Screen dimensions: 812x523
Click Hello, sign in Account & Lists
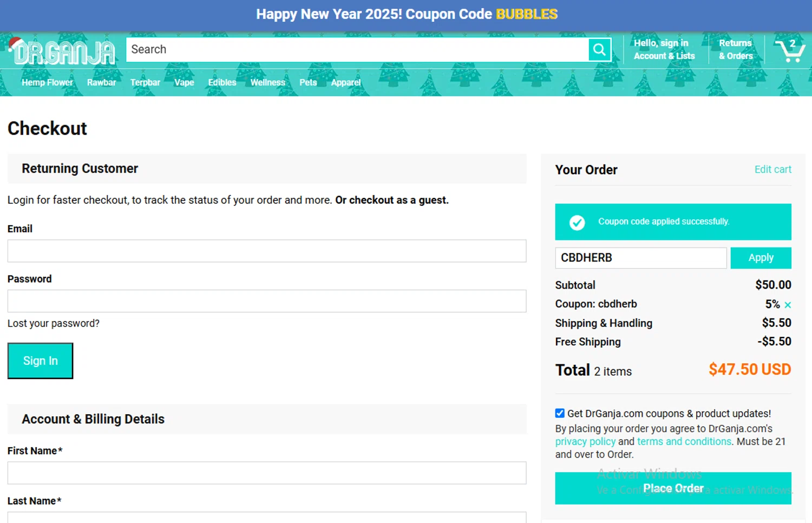[664, 49]
